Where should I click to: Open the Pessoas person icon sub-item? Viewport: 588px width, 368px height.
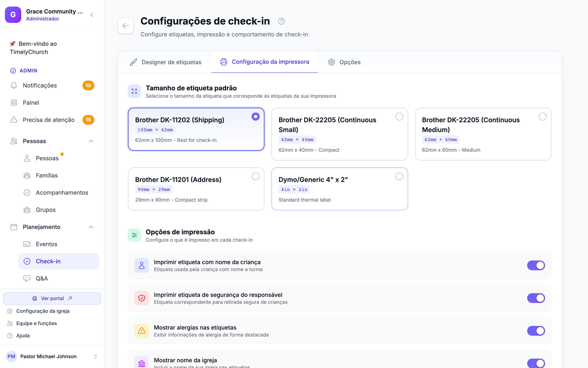[27, 158]
